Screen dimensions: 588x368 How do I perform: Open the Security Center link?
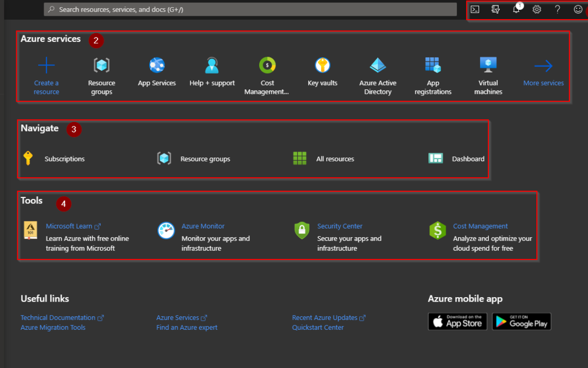(340, 226)
